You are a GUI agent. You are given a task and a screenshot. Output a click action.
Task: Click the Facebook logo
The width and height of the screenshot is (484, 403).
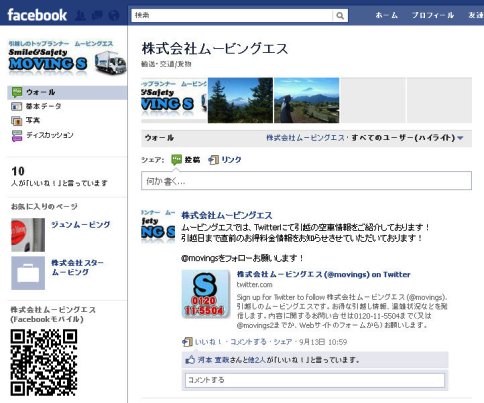[x=37, y=15]
